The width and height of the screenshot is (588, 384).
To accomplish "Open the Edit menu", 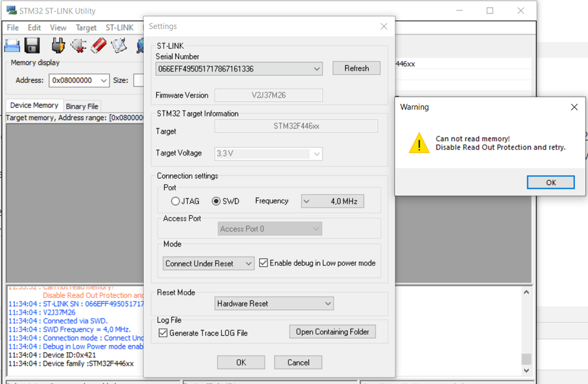I will [34, 28].
